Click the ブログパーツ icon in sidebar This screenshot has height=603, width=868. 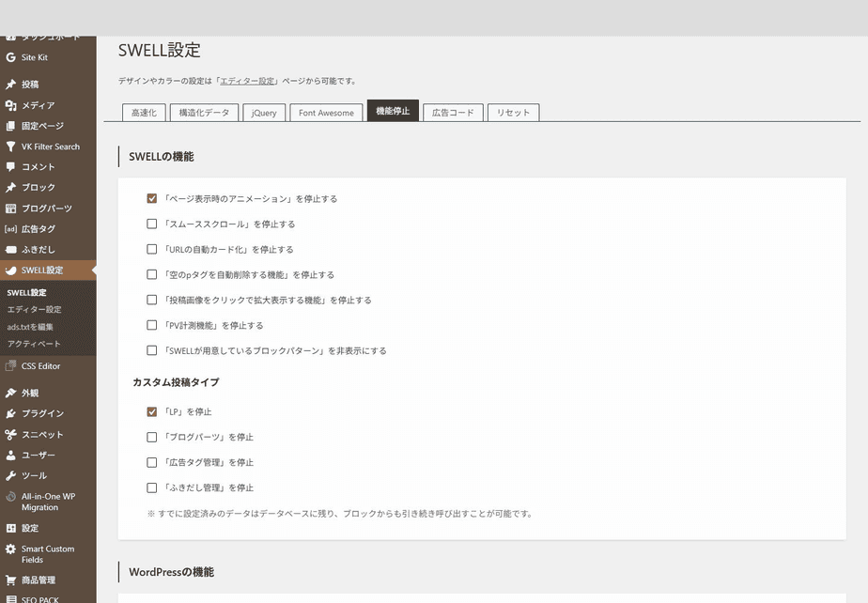point(10,209)
